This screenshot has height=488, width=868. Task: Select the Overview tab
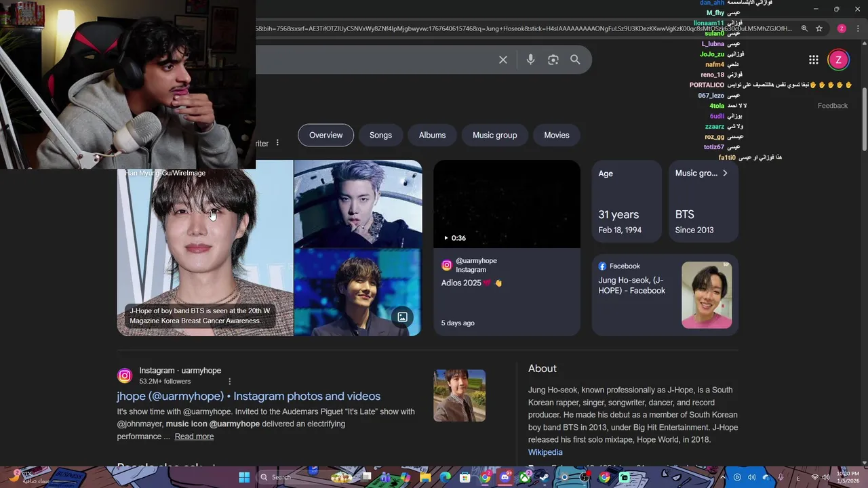click(x=326, y=135)
